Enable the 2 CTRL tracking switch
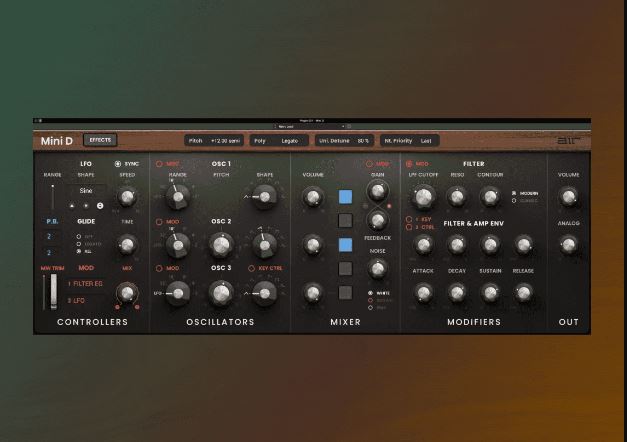627x442 pixels. pyautogui.click(x=409, y=227)
